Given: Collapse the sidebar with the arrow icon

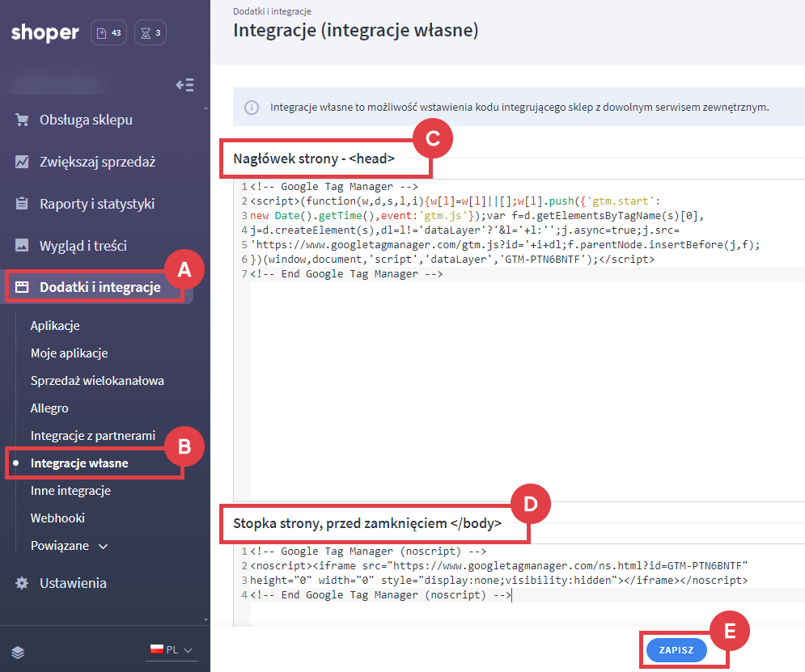Looking at the screenshot, I should [x=184, y=85].
